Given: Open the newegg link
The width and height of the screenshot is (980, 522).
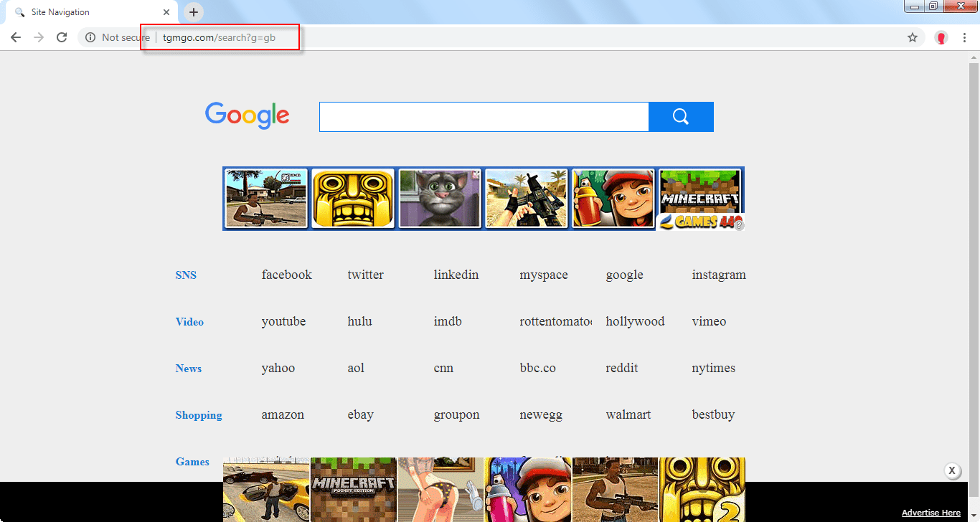Looking at the screenshot, I should coord(541,414).
